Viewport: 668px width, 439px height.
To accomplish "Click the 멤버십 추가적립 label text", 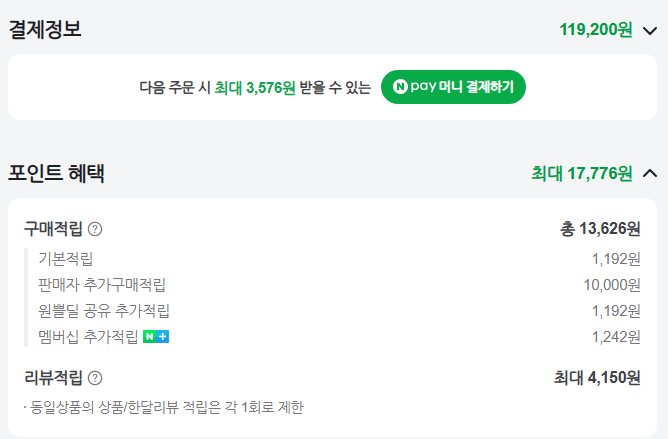I will click(88, 337).
